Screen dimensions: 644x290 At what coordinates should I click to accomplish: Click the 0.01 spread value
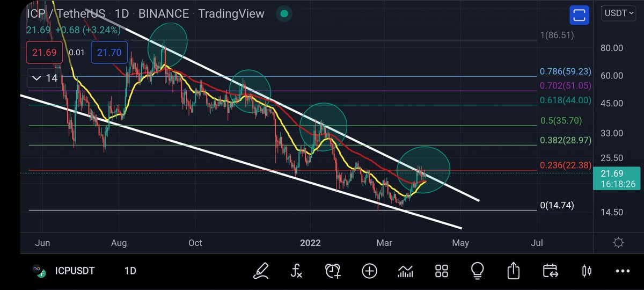[77, 52]
